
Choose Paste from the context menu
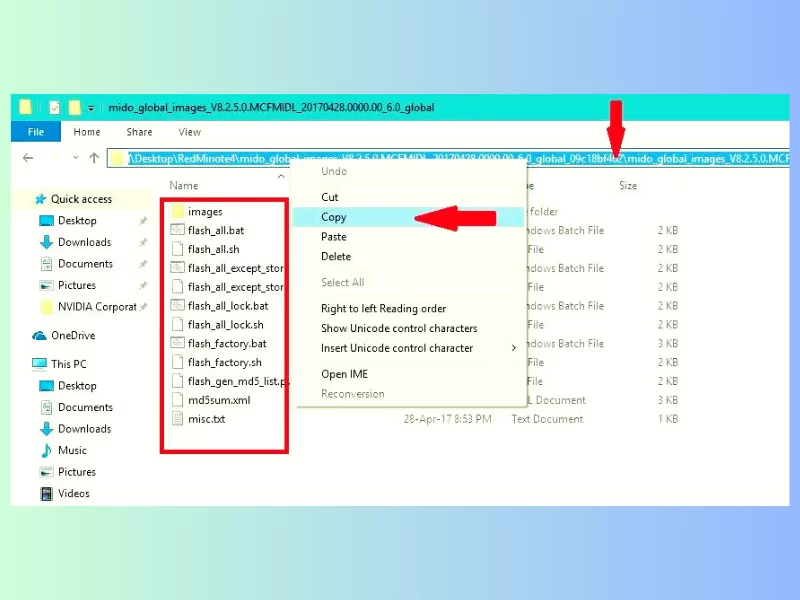334,237
